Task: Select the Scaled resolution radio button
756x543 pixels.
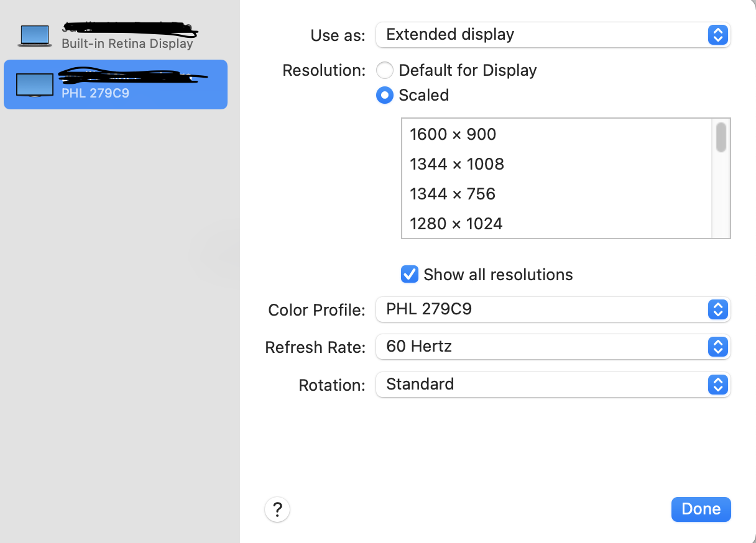Action: point(385,95)
